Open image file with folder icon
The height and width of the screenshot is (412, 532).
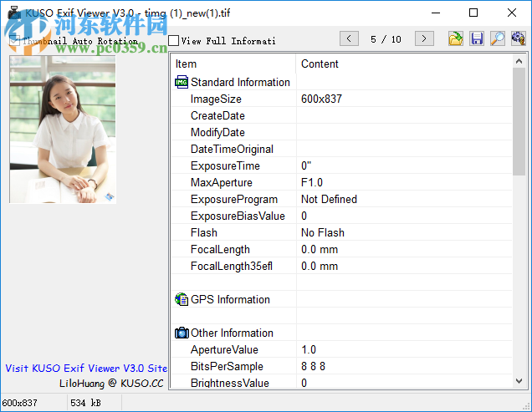tap(456, 38)
